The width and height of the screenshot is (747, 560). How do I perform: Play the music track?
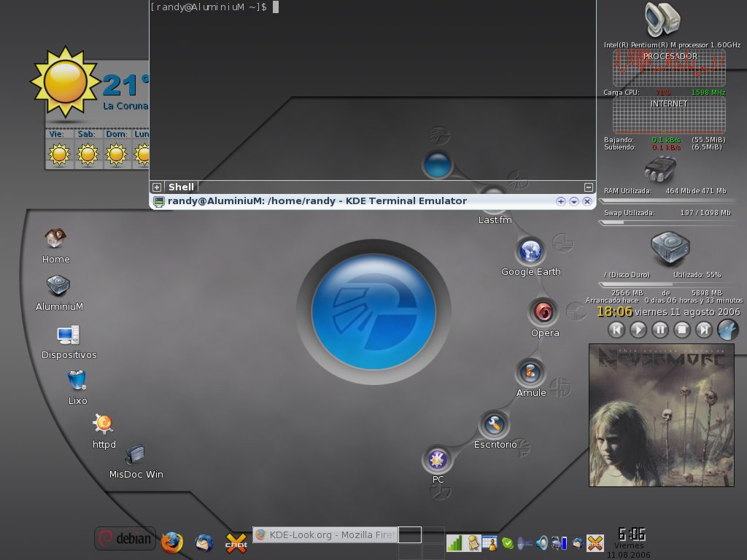coord(638,330)
